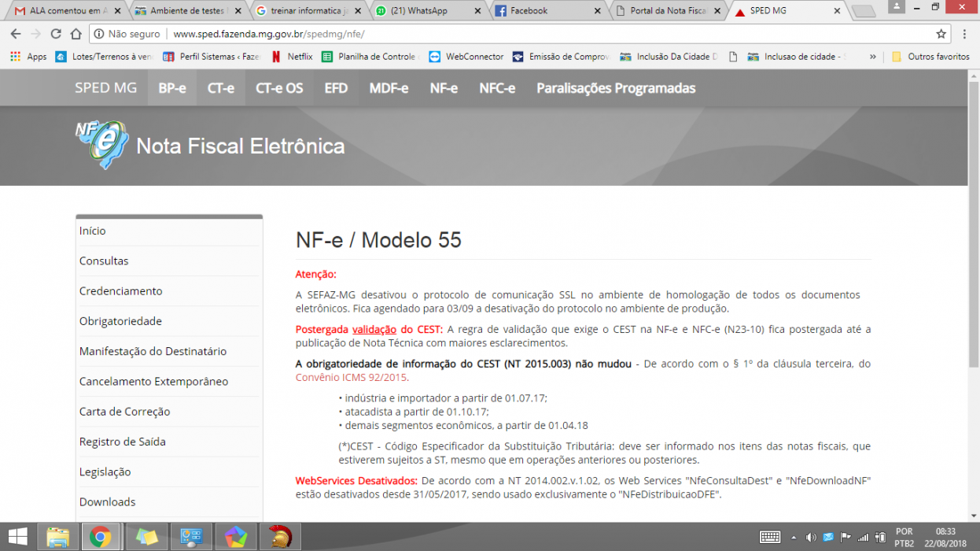
Task: Bookmark this page with the star icon
Action: [941, 34]
